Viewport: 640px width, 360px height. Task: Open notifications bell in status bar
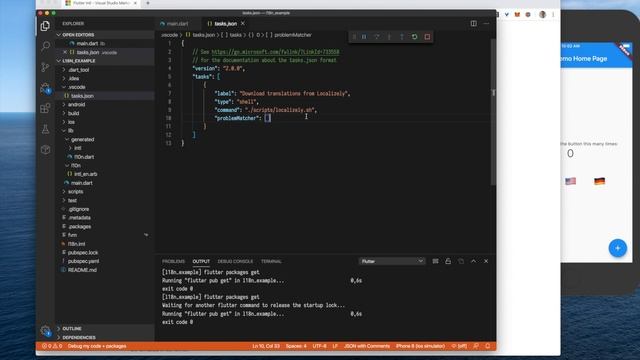point(488,346)
